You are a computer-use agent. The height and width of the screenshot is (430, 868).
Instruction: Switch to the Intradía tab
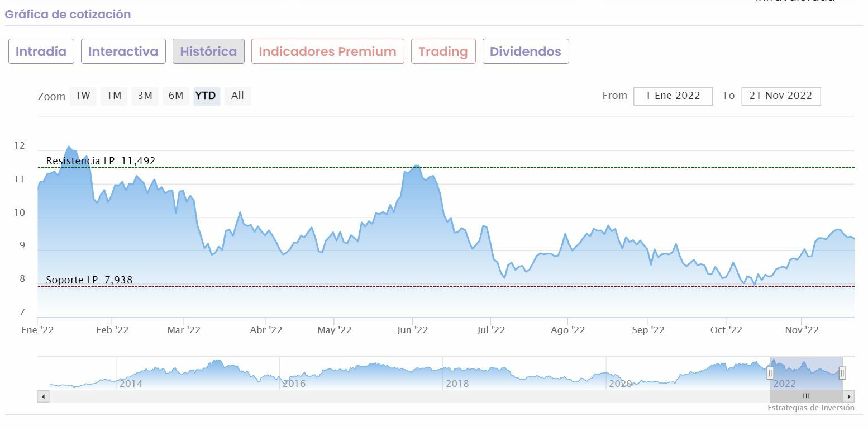[41, 51]
